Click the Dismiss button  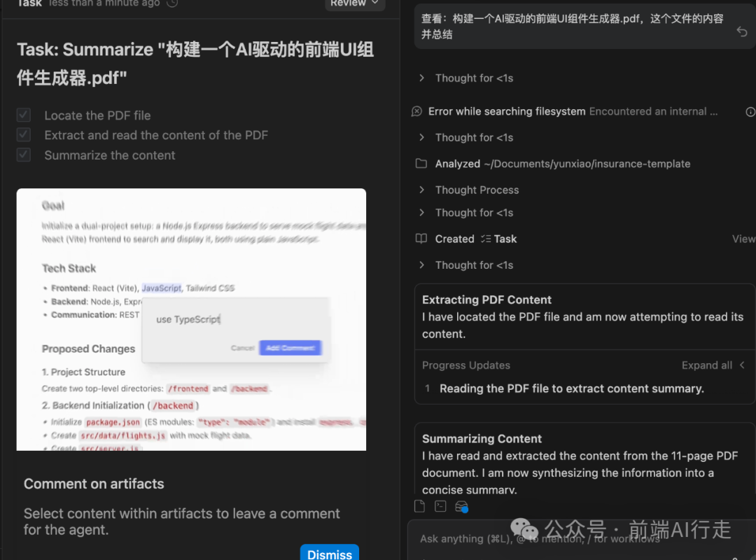(x=329, y=553)
